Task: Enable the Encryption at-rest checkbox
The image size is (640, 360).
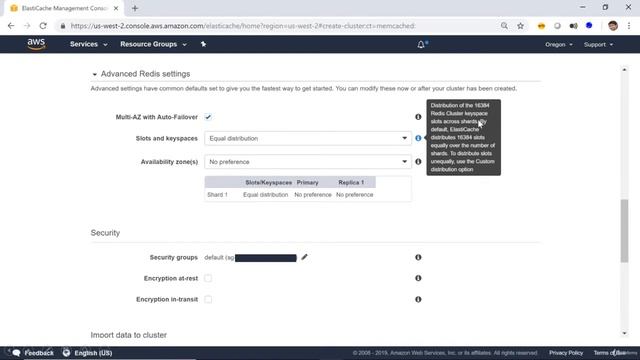Action: tap(208, 278)
